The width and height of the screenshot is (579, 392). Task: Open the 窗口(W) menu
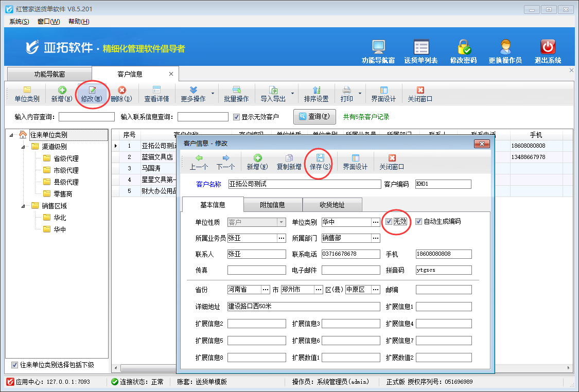[48, 22]
